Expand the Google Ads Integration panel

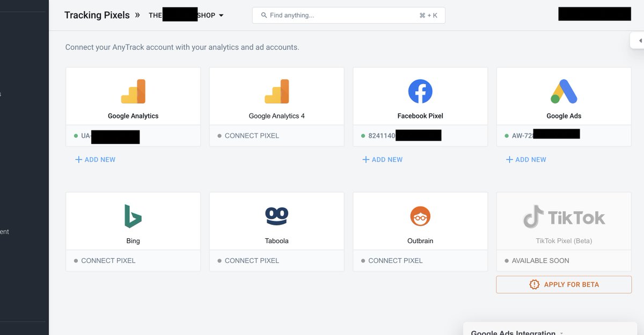[x=562, y=332]
